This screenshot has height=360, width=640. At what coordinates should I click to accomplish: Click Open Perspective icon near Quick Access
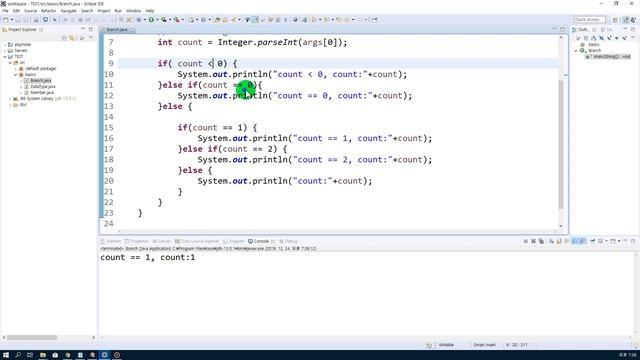[x=615, y=20]
